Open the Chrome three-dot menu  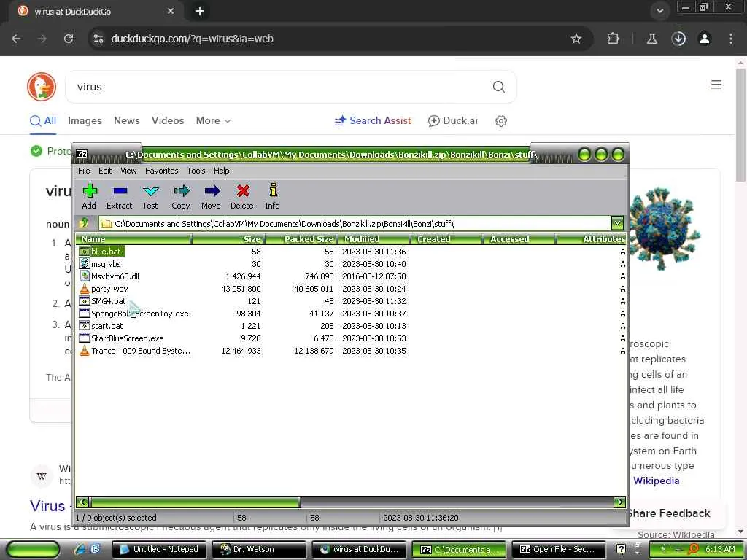(731, 39)
